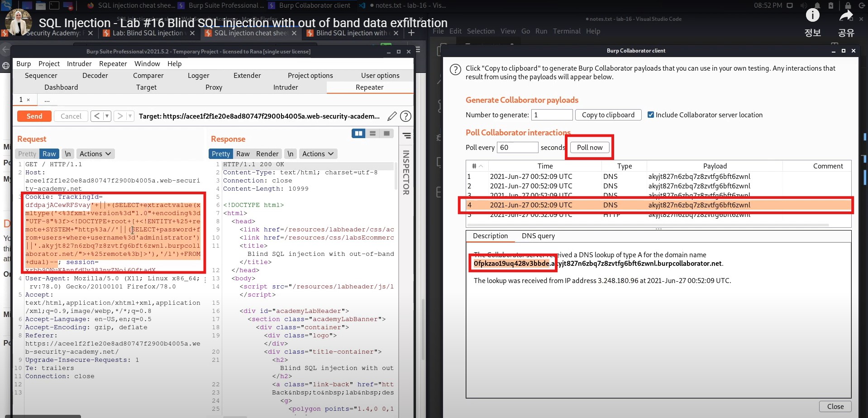The height and width of the screenshot is (418, 868).
Task: Open the Repeater help question-mark icon
Action: tap(406, 116)
